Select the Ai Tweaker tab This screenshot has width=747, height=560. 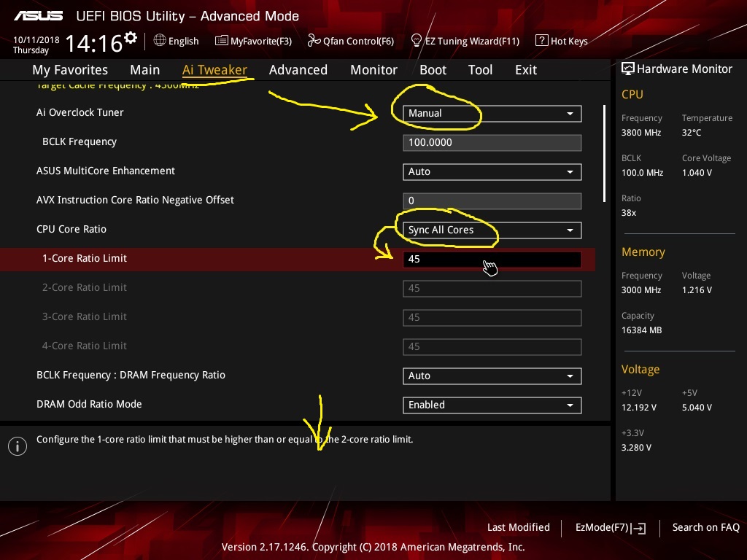(214, 70)
